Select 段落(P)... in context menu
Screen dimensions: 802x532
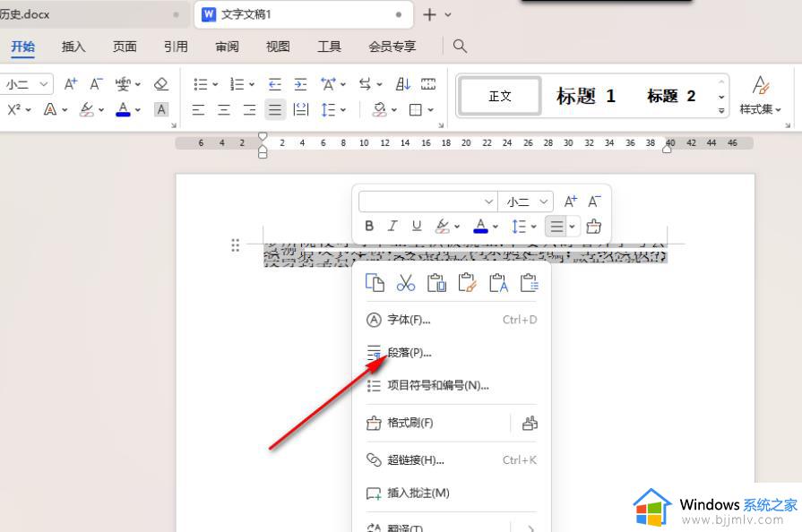point(452,353)
